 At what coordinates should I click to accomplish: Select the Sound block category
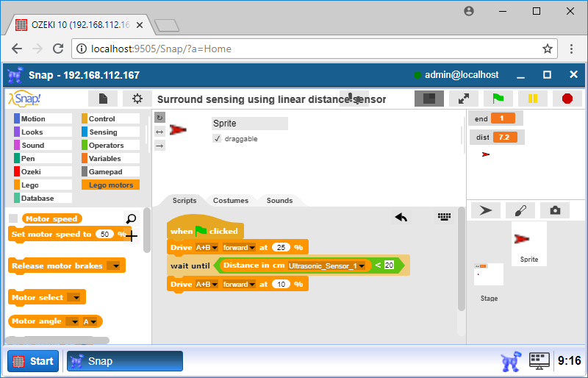[x=43, y=146]
